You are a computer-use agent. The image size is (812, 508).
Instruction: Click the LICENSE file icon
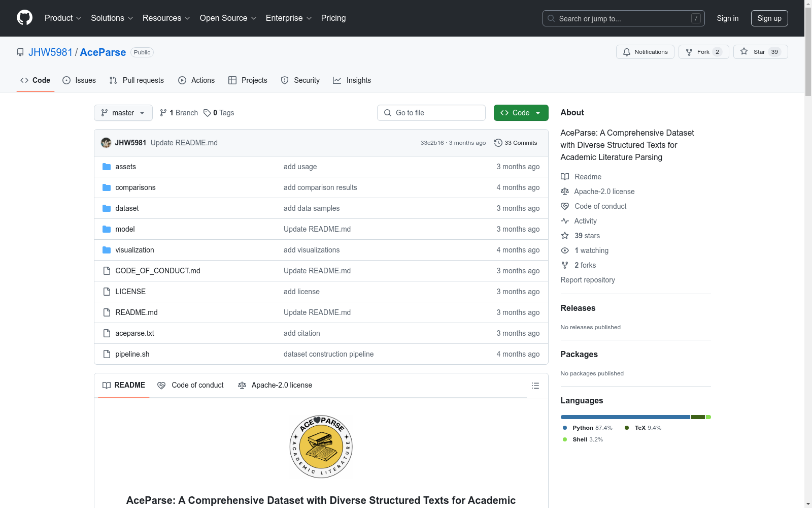coord(107,292)
